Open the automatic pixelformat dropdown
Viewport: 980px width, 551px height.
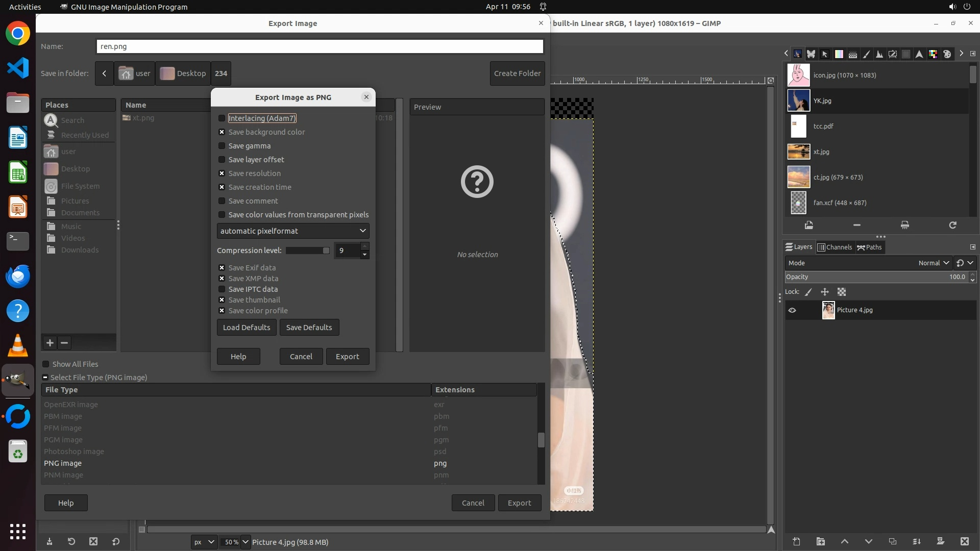point(293,231)
